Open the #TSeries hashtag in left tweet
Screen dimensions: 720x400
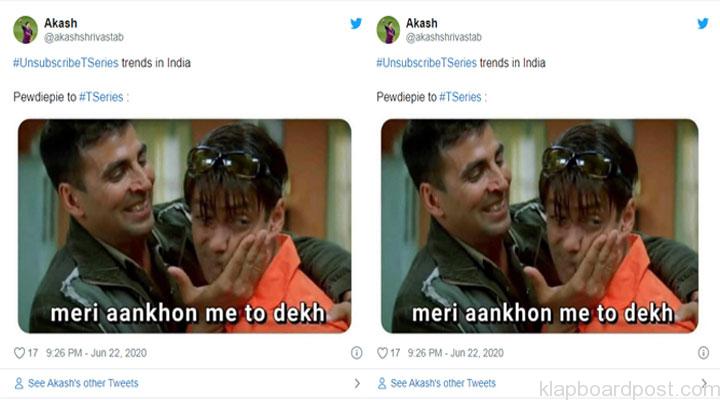(101, 97)
